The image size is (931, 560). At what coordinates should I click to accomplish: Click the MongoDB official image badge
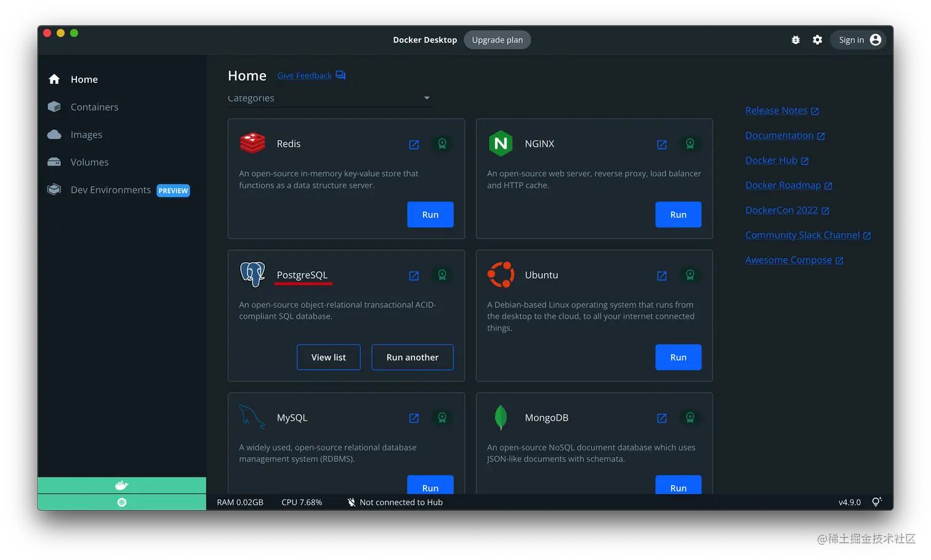coord(690,418)
